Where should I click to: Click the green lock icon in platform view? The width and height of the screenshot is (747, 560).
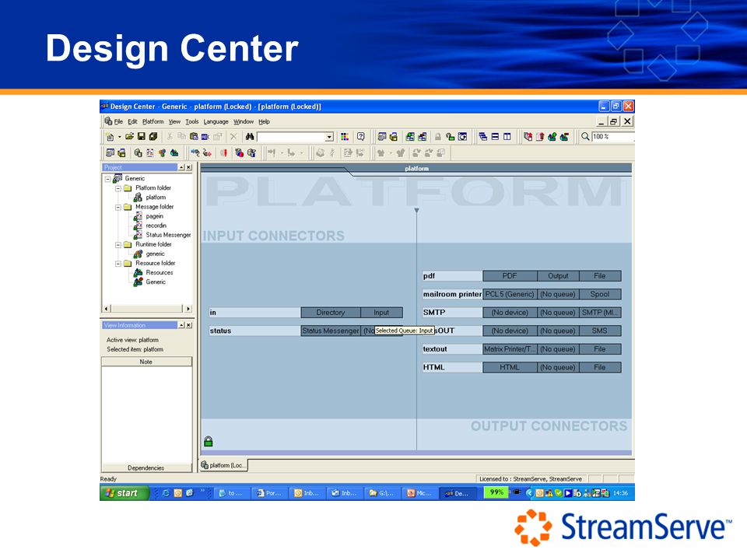pyautogui.click(x=209, y=442)
